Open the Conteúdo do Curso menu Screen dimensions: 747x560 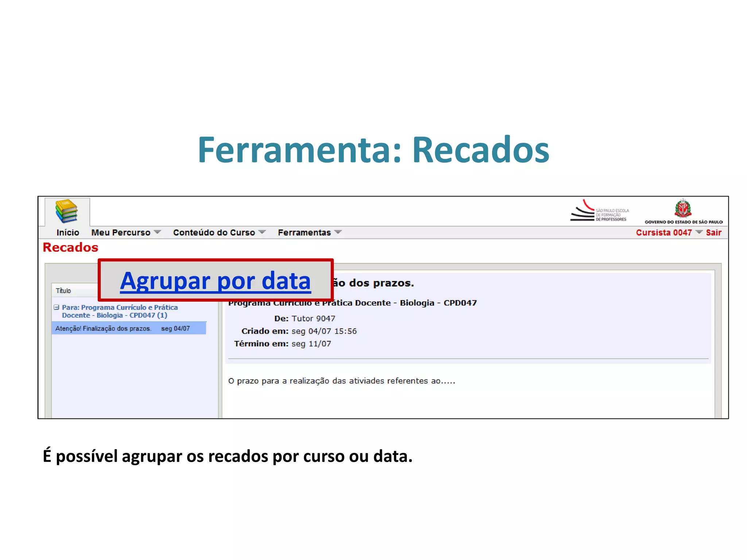[214, 233]
